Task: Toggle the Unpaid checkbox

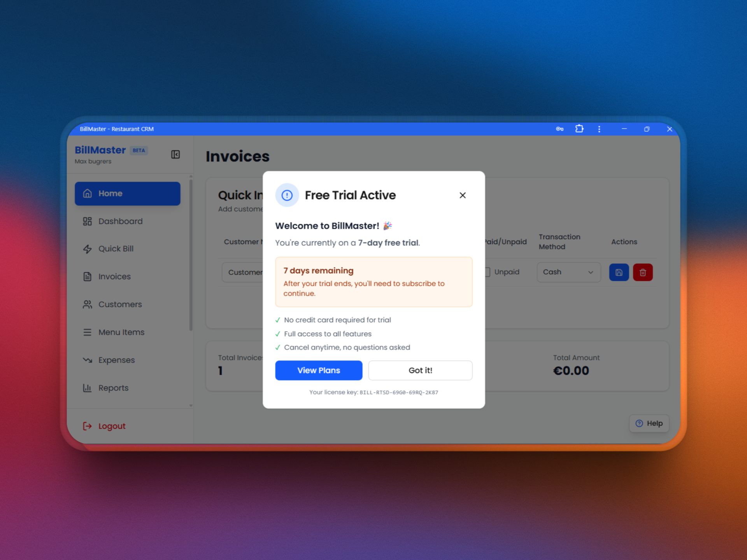Action: pyautogui.click(x=487, y=272)
